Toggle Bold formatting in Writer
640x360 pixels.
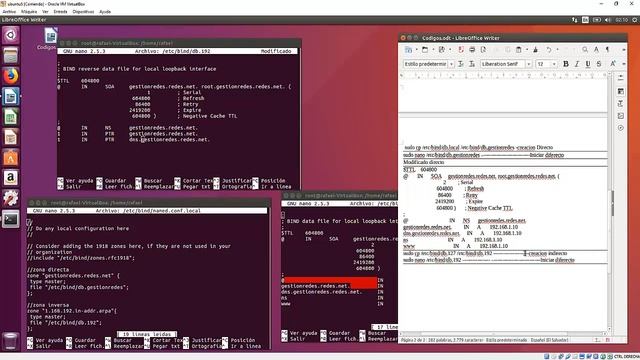pos(566,64)
